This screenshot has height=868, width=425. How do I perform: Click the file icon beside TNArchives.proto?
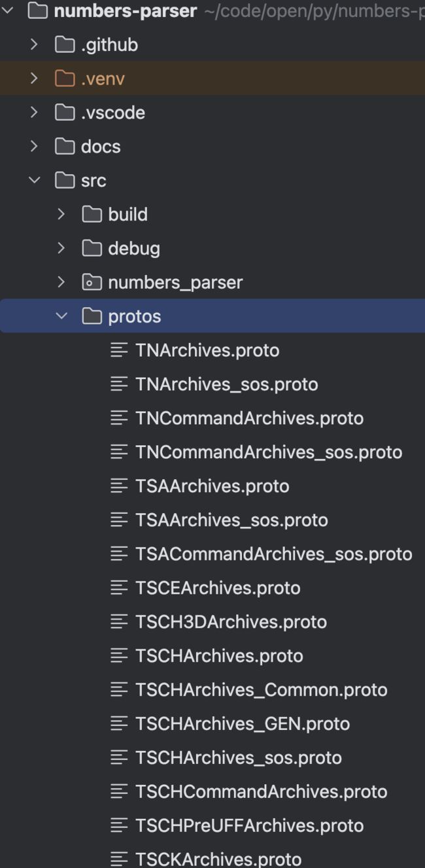[x=119, y=350]
